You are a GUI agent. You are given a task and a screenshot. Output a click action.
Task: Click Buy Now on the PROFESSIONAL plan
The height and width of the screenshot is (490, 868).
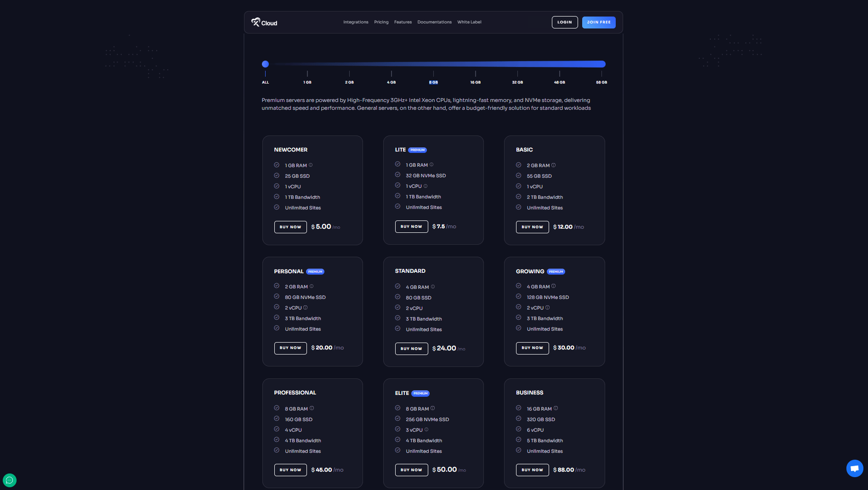[x=290, y=470]
